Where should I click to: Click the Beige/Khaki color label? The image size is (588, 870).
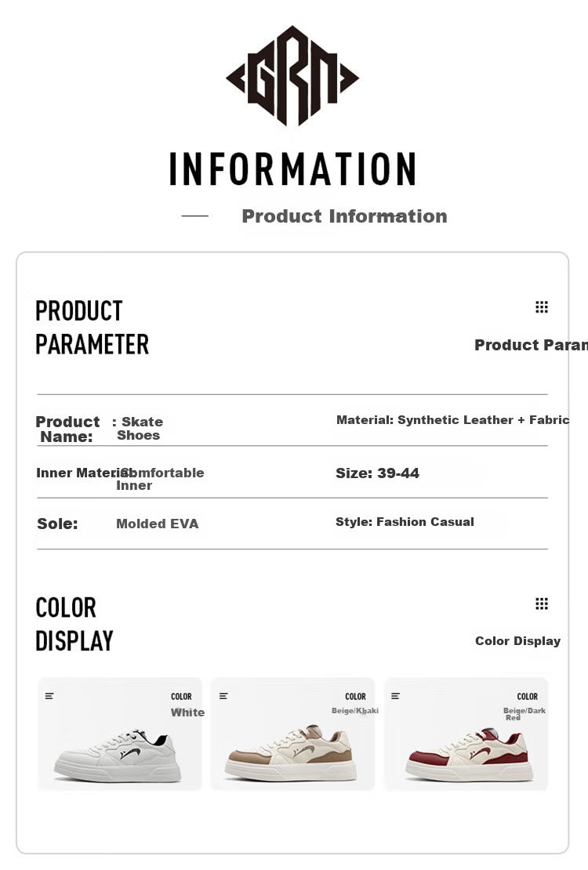coord(355,711)
